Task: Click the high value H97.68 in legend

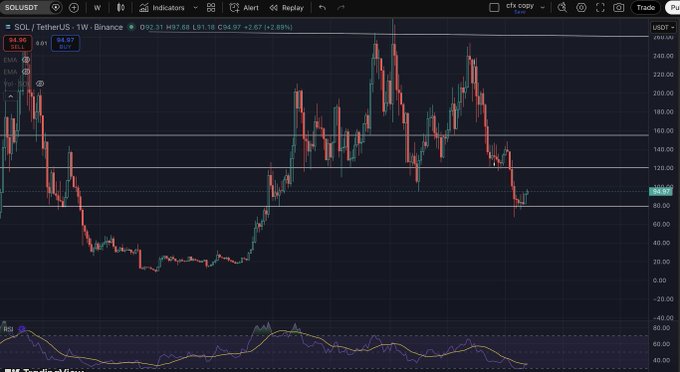Action: [x=178, y=27]
